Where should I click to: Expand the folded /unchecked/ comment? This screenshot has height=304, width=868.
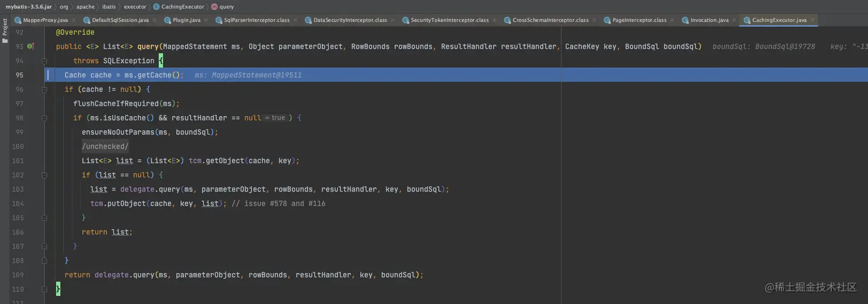(105, 147)
